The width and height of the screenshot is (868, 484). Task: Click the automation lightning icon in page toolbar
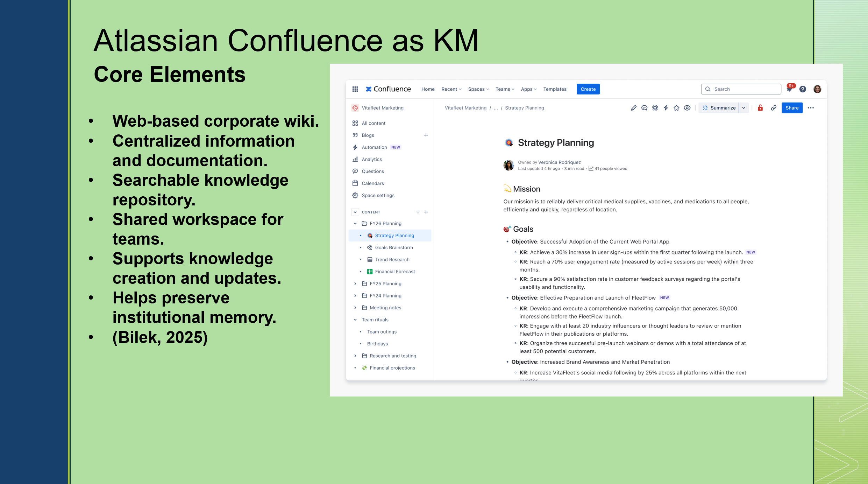click(x=666, y=108)
